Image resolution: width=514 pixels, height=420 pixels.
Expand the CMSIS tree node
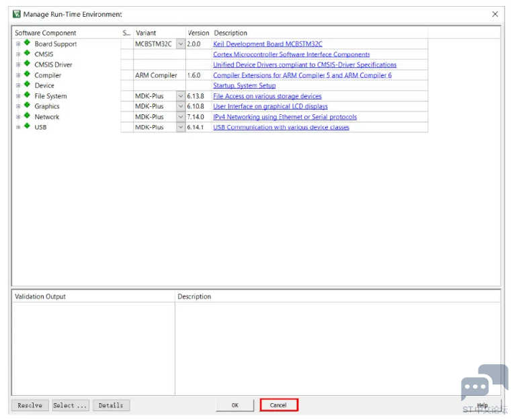click(18, 54)
